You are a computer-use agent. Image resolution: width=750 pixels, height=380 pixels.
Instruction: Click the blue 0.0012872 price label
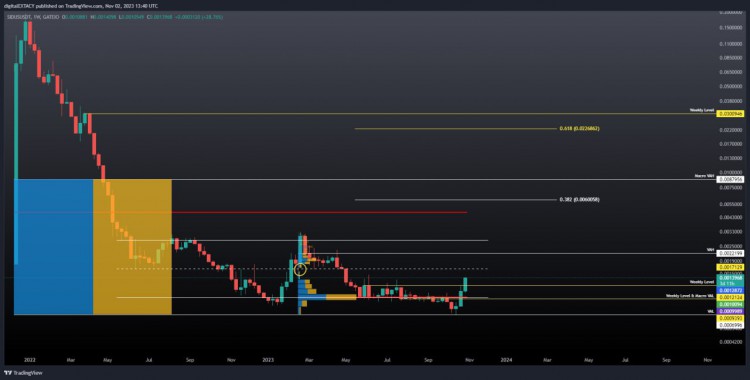click(730, 291)
